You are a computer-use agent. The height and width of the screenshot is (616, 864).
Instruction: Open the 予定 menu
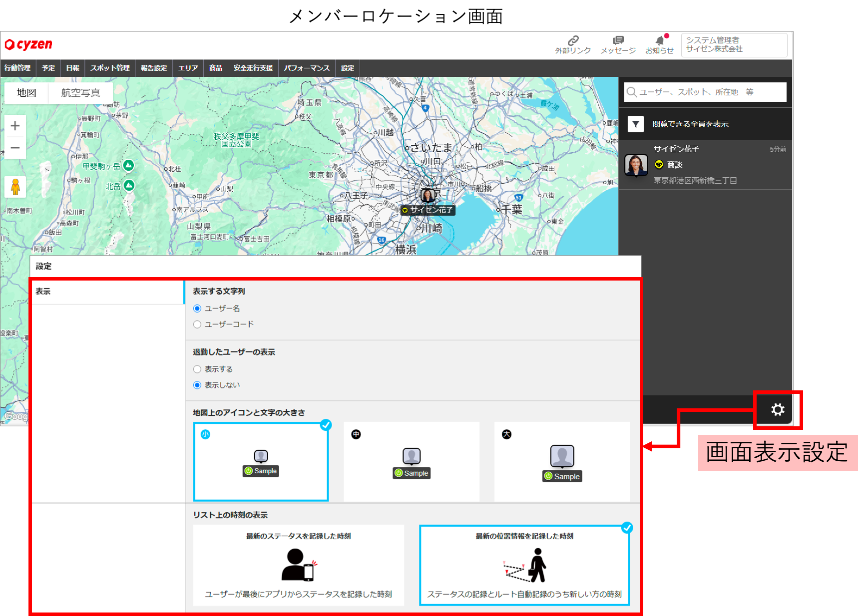(48, 68)
